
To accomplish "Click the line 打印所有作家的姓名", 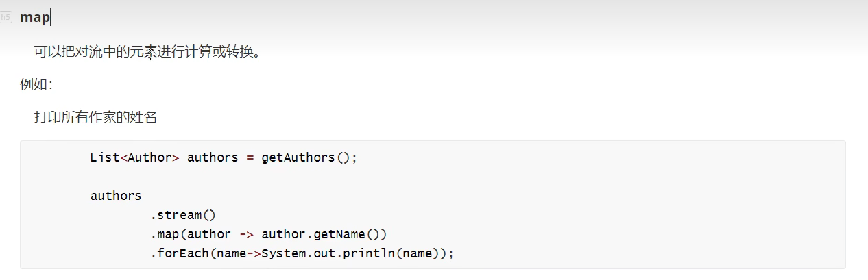I will pos(95,118).
